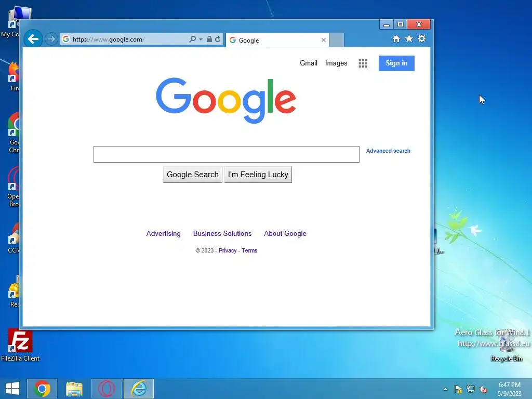This screenshot has height=399, width=532.
Task: Close the Internet Explorer window
Action: 419,24
